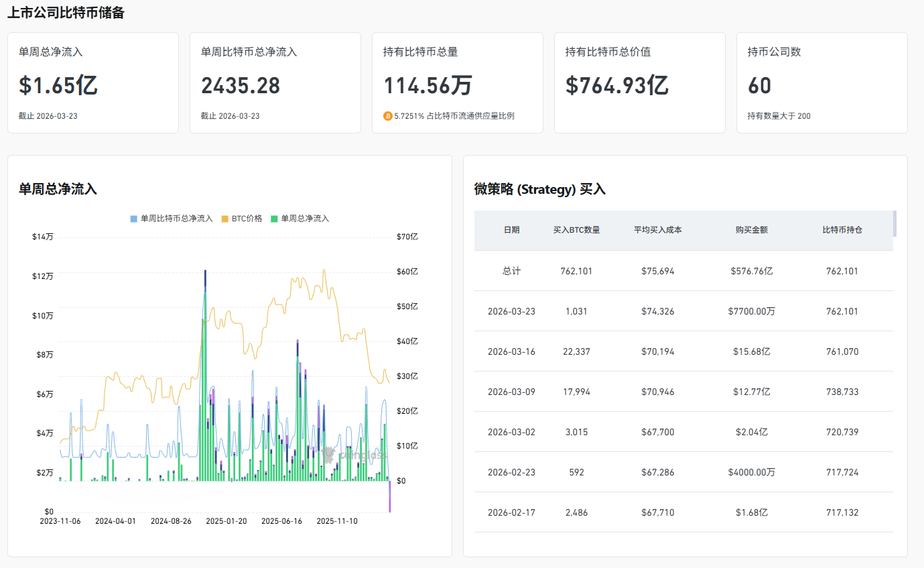This screenshot has height=568, width=924.
Task: Hide the BTC价格 line via legend label
Action: (x=247, y=219)
